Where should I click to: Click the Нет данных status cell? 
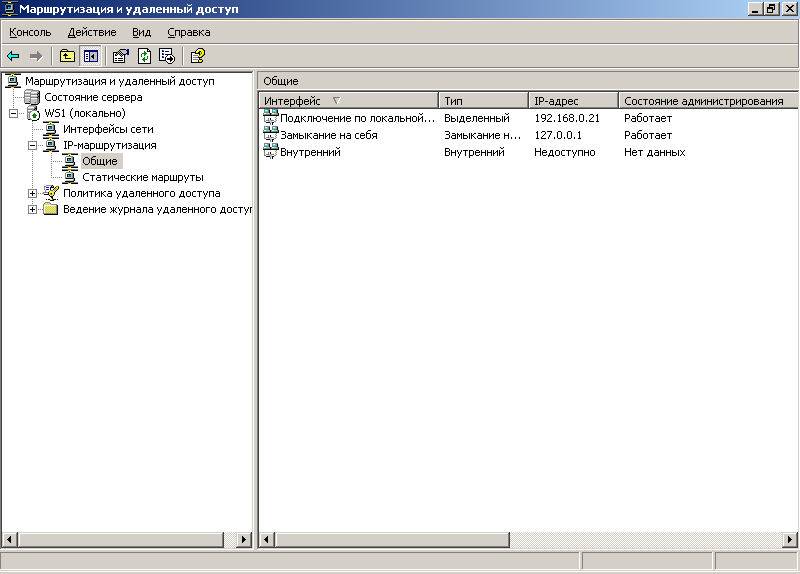point(655,152)
